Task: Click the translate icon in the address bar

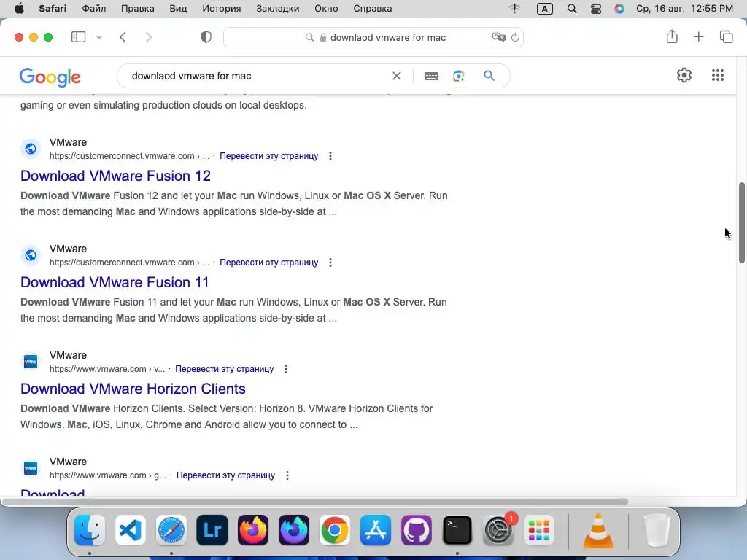Action: click(499, 37)
